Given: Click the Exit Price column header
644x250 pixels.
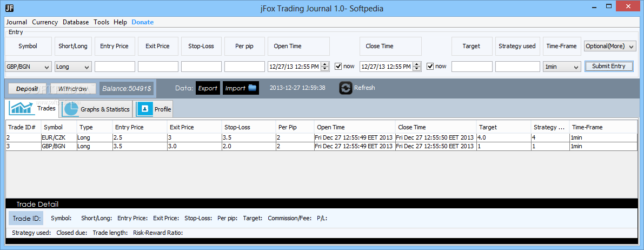Looking at the screenshot, I should (x=194, y=128).
